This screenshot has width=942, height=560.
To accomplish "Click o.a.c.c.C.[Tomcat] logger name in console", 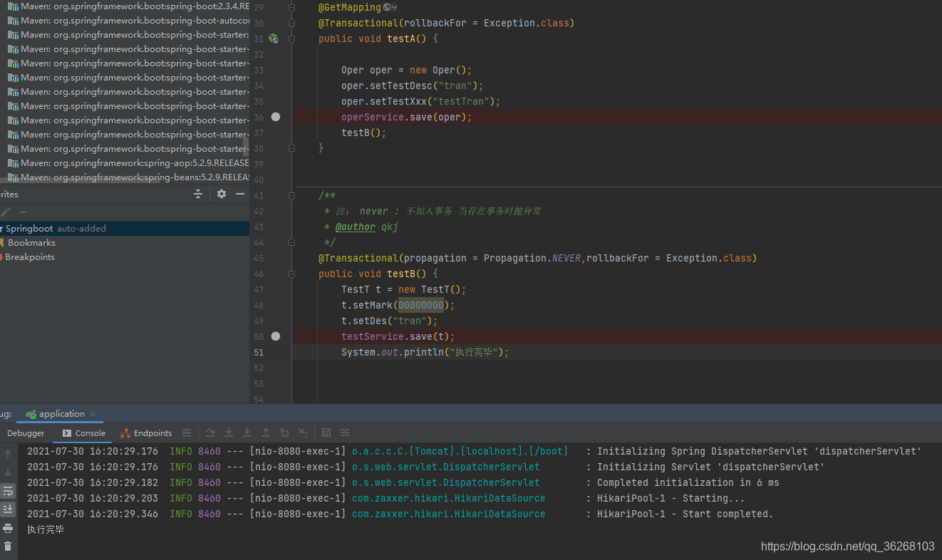I will pos(460,451).
